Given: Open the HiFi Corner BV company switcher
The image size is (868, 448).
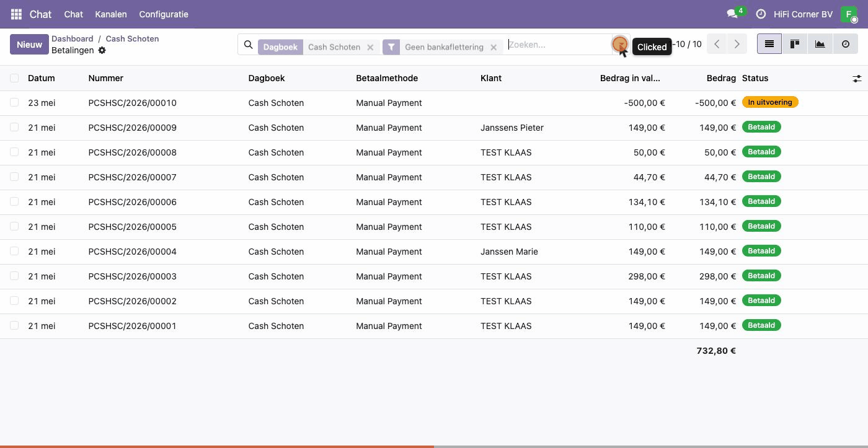Looking at the screenshot, I should tap(803, 14).
